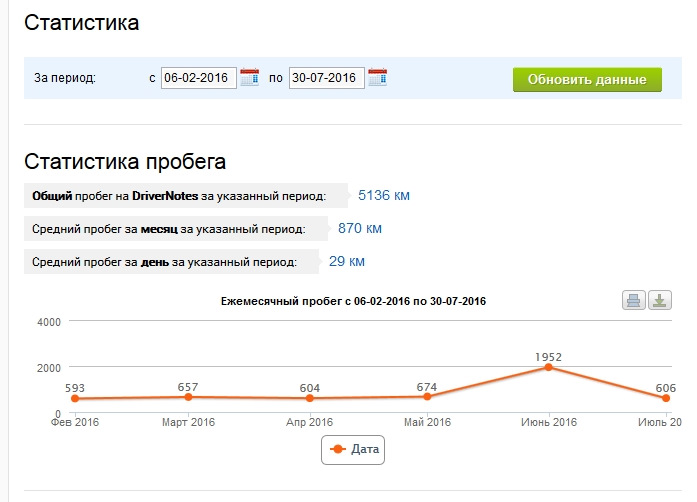This screenshot has width=697, height=502.
Task: Click the Статистика пробега heading
Action: [x=125, y=161]
